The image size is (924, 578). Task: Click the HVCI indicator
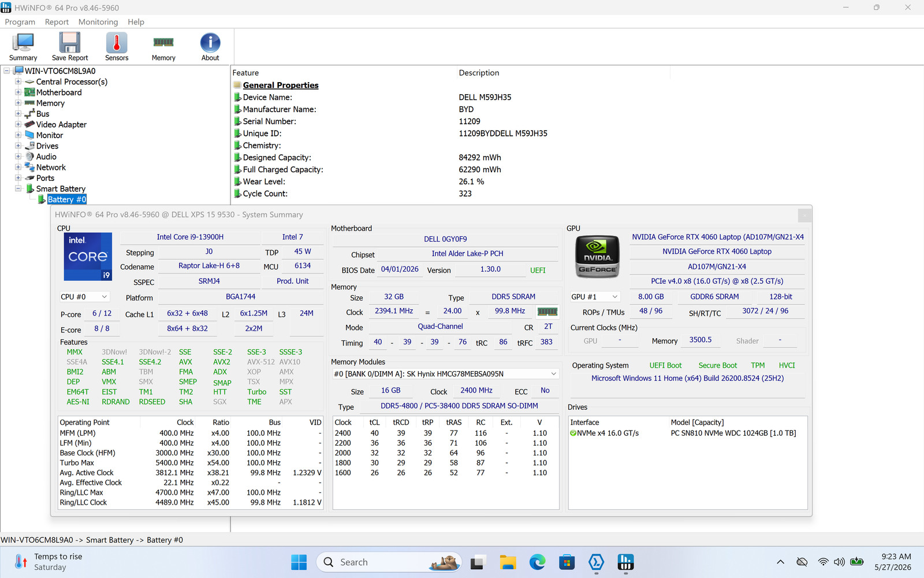point(787,365)
